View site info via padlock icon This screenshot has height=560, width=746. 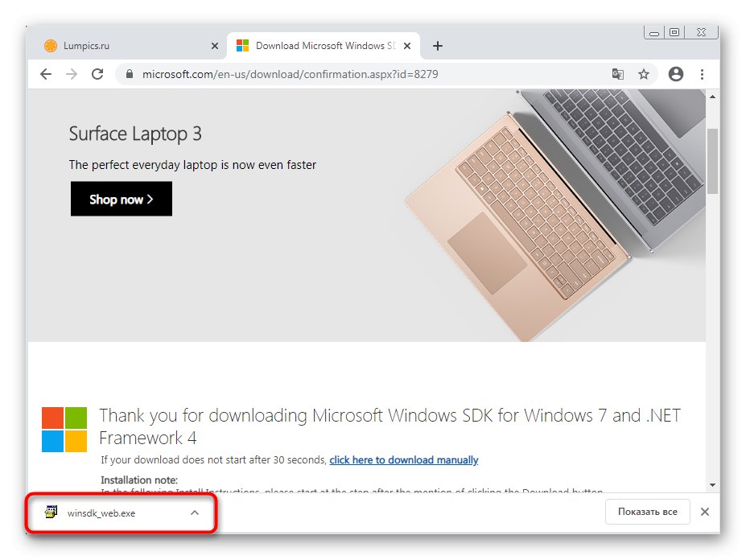pyautogui.click(x=129, y=74)
